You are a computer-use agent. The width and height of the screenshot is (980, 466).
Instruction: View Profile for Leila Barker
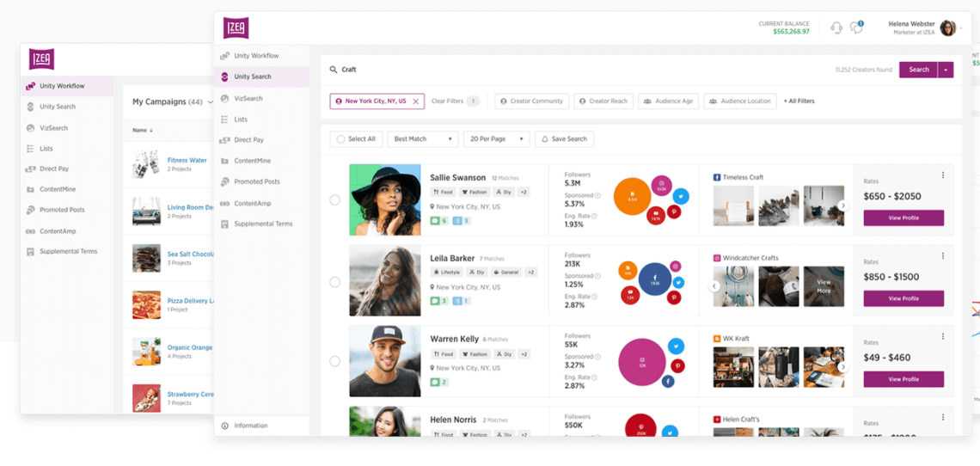click(903, 298)
